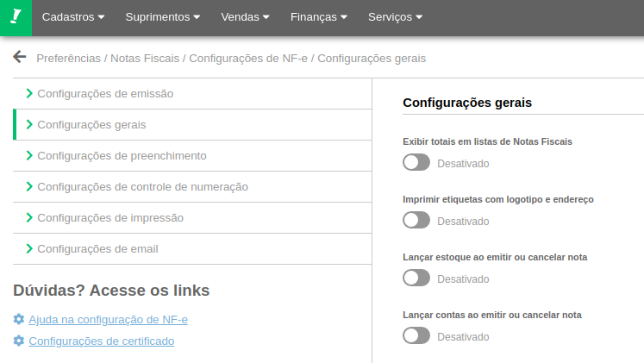Image resolution: width=644 pixels, height=363 pixels.
Task: Click chevron icon before Configurações de impressão
Action: click(x=29, y=217)
